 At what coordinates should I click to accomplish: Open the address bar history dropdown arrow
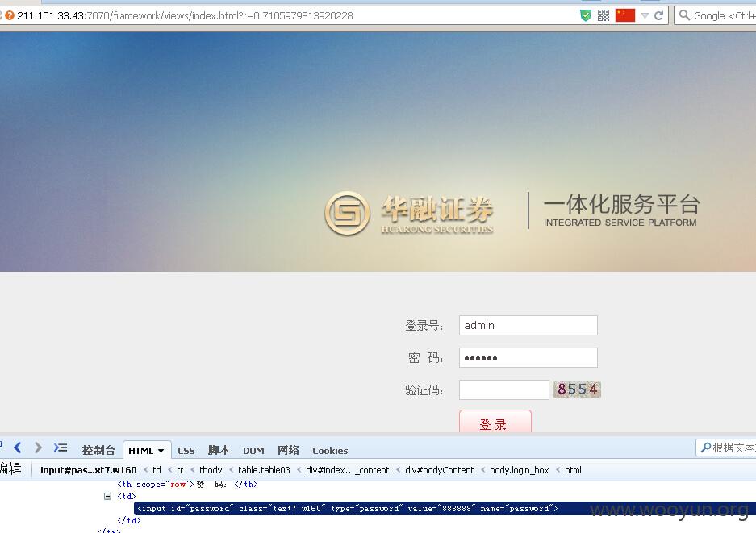tap(645, 15)
